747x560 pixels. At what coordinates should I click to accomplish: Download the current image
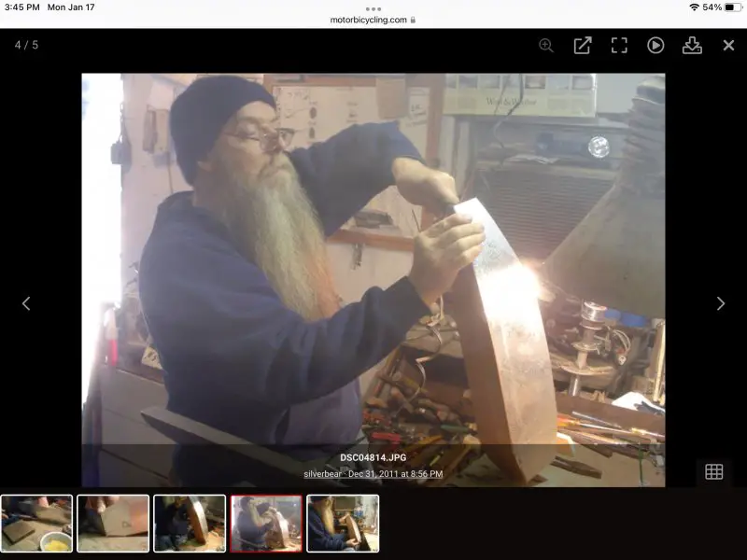click(692, 45)
